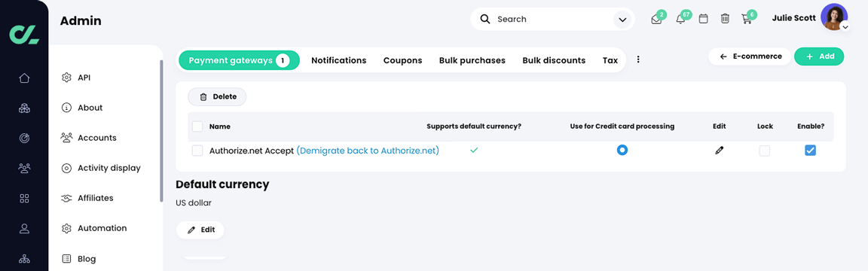Select credit card processing radio for Authorize.net
This screenshot has height=271, width=868.
(622, 150)
